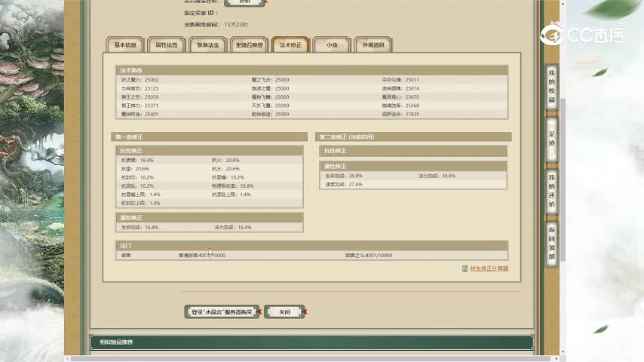
Task: Click the CC直播 logo icon
Action: pos(554,35)
